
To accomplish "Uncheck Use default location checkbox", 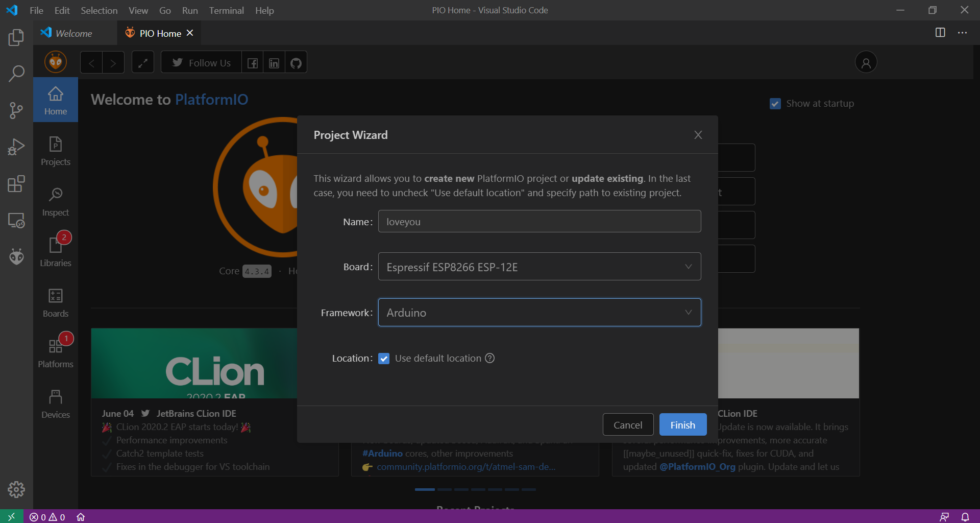I will pyautogui.click(x=384, y=359).
